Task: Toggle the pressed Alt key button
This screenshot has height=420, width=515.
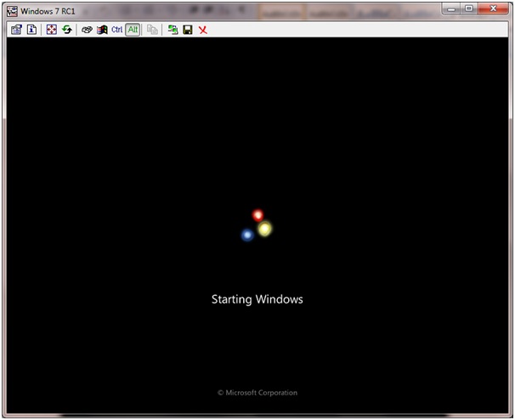Action: pos(133,30)
